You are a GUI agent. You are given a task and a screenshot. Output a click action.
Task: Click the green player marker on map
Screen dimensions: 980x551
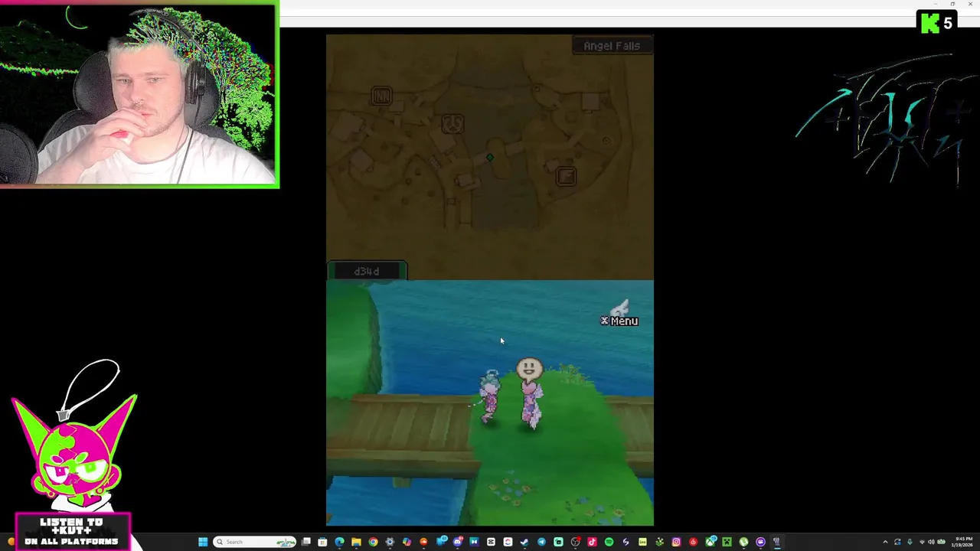click(490, 158)
